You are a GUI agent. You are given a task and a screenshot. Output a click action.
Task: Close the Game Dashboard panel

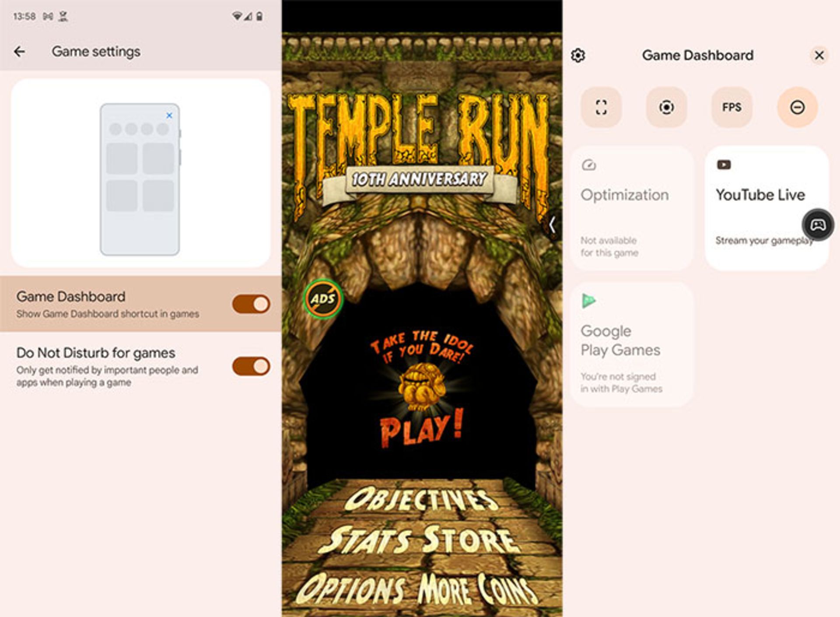[819, 55]
